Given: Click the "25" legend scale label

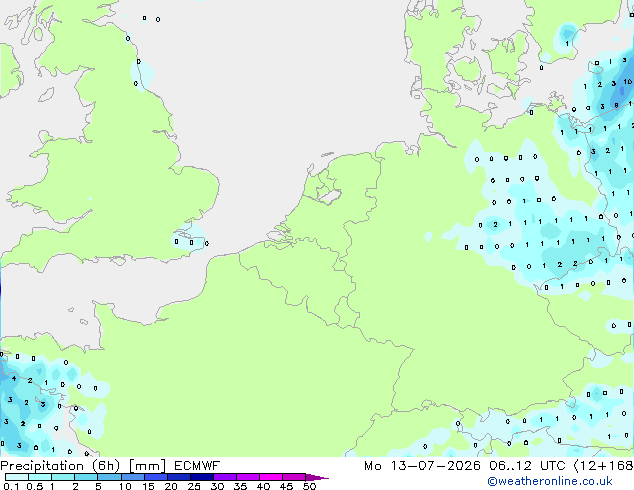Looking at the screenshot, I should tap(194, 486).
